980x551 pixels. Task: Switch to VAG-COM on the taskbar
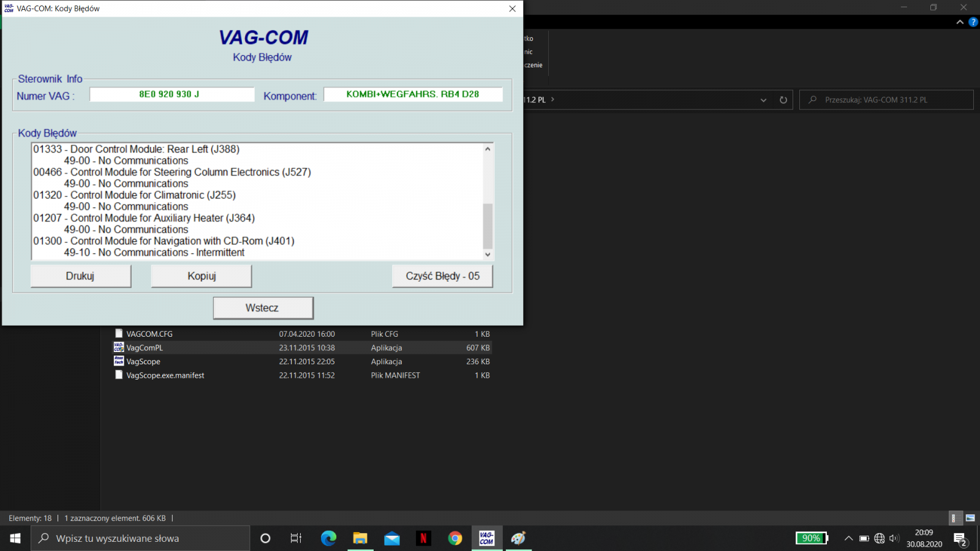tap(487, 538)
